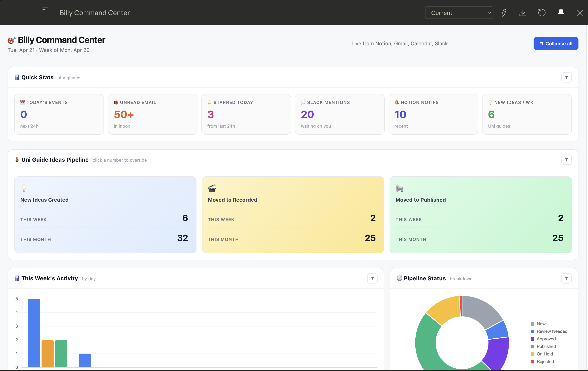Screen dimensions: 588x371
Task: Click the 'Live from Notion, Gmail, Calendar, Slack' text
Action: 399,44
